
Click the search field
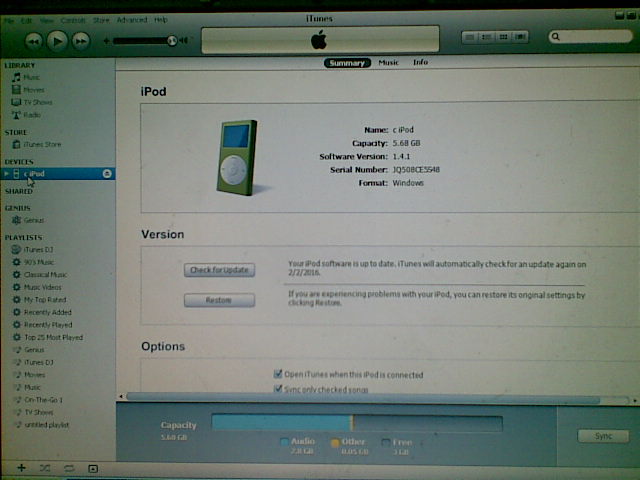click(590, 36)
